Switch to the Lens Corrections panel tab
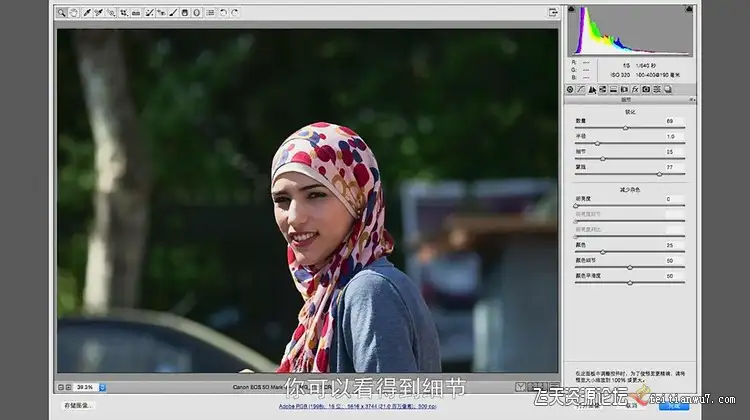Image resolution: width=750 pixels, height=420 pixels. point(624,89)
